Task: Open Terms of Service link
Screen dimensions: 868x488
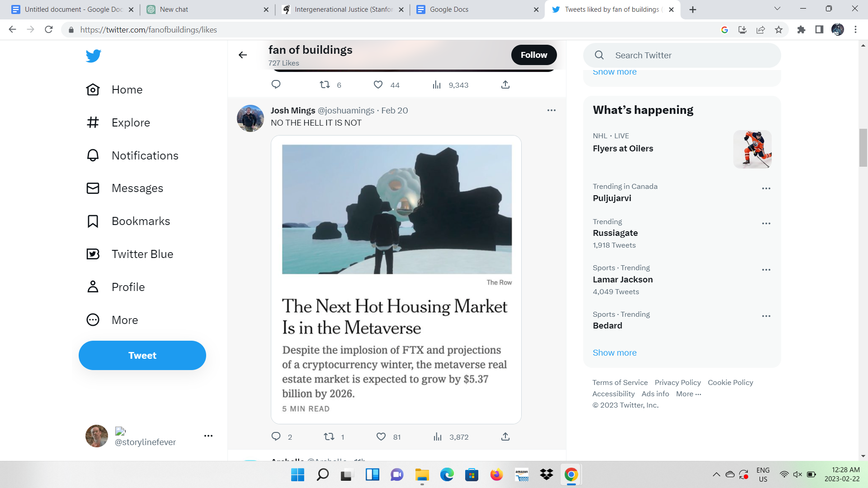Action: point(620,383)
